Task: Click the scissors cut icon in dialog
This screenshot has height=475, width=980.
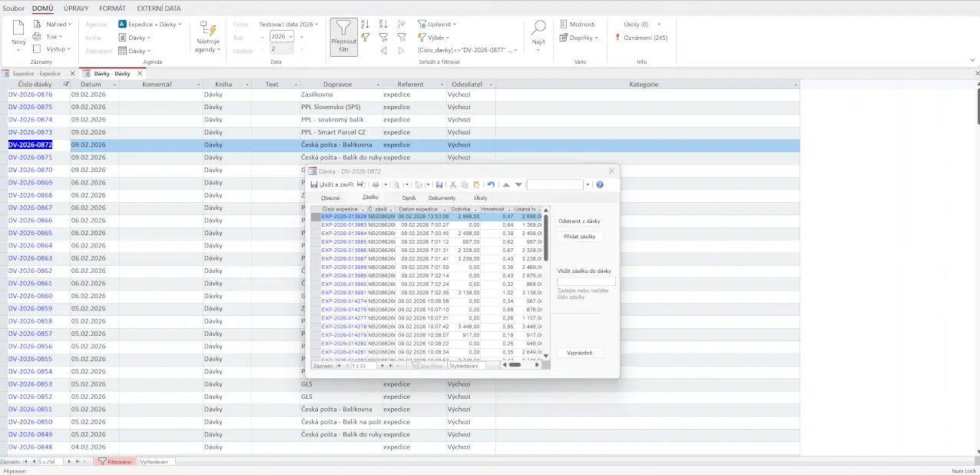Action: coord(453,184)
